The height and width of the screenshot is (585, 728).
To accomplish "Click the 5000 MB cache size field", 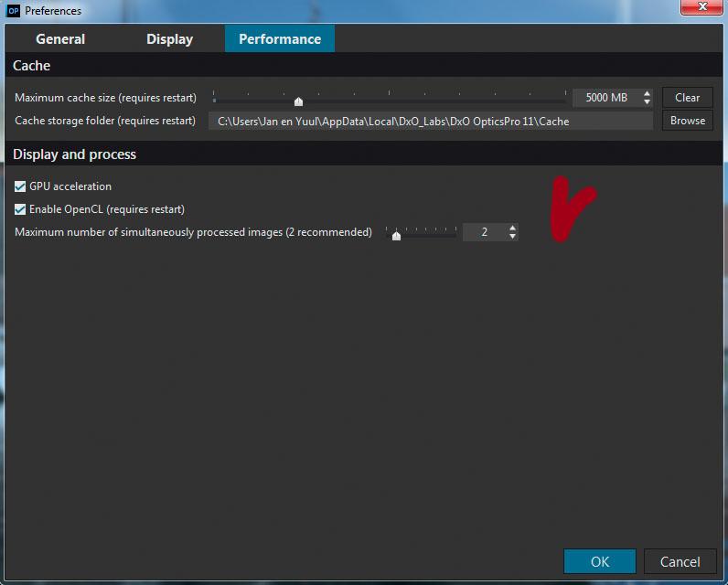I will (606, 98).
